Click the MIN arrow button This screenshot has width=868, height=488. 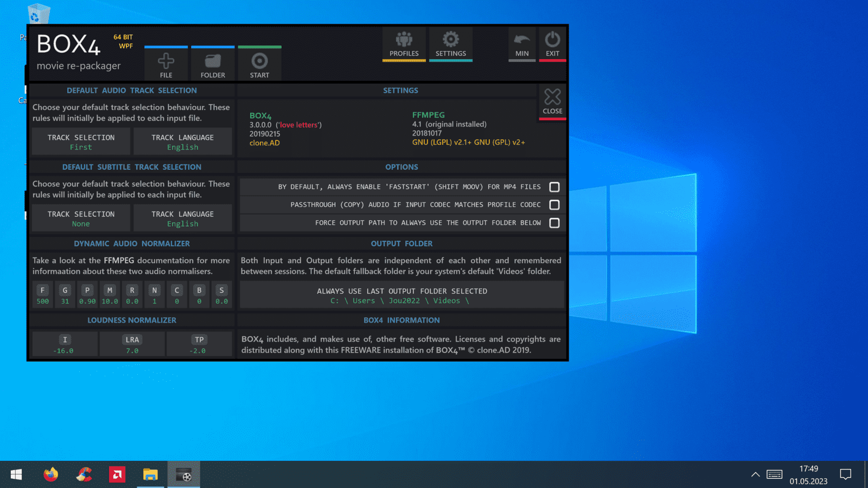click(x=522, y=44)
